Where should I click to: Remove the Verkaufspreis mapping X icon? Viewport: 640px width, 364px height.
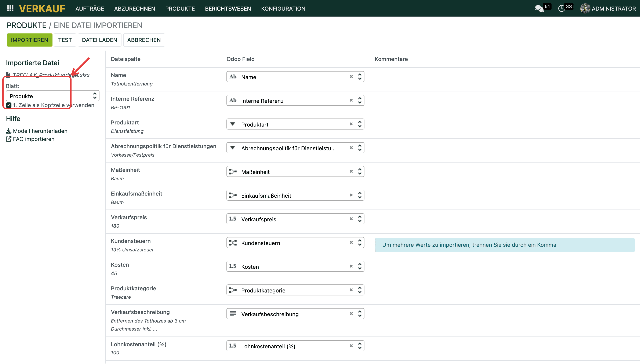351,219
